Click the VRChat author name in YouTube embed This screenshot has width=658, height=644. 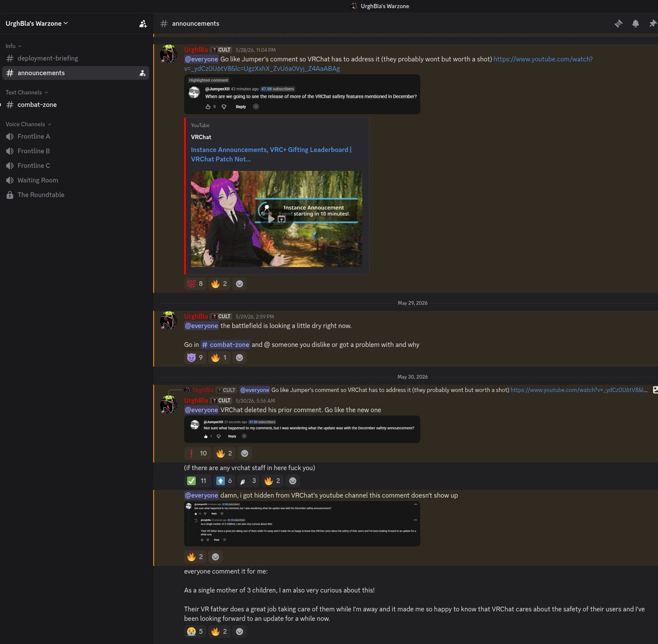201,137
